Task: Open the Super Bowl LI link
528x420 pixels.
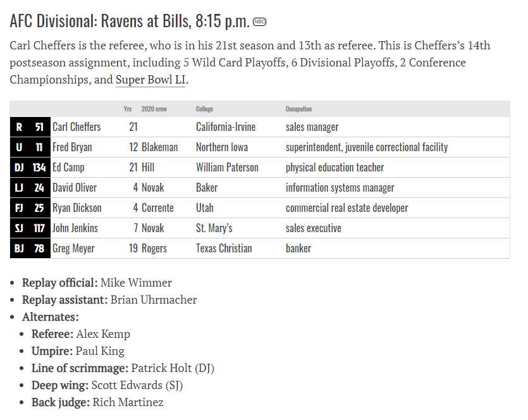Action: tap(150, 80)
